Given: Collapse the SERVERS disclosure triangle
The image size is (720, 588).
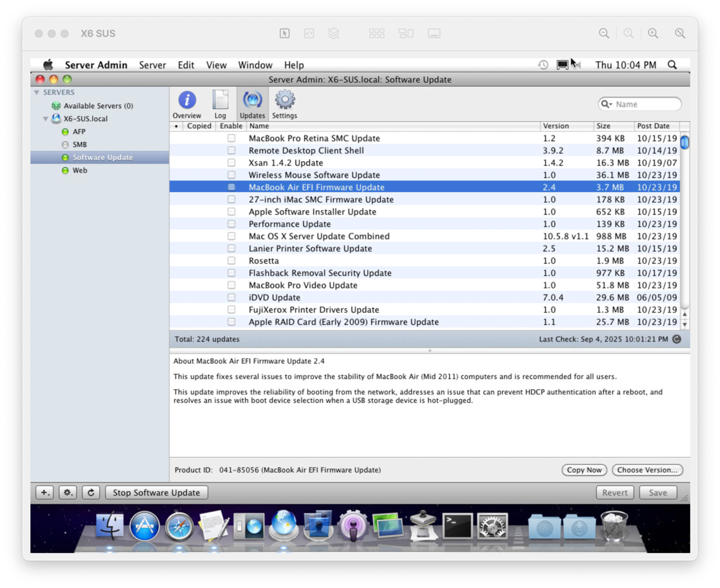Looking at the screenshot, I should [x=36, y=92].
